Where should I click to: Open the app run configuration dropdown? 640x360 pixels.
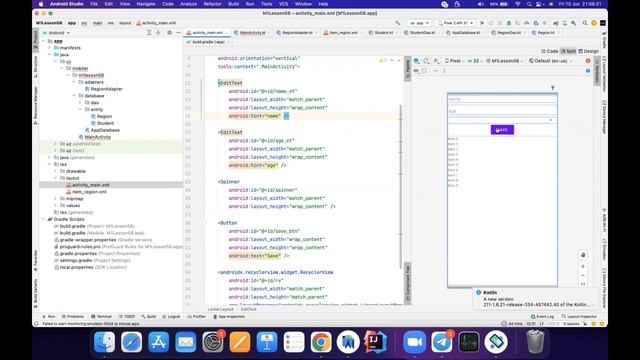pos(419,23)
